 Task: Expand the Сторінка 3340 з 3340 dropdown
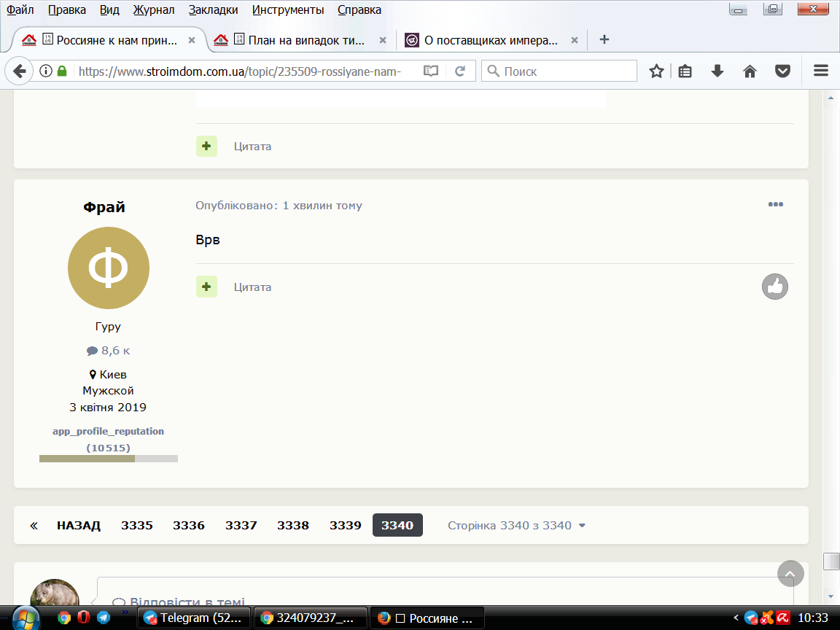(x=516, y=526)
